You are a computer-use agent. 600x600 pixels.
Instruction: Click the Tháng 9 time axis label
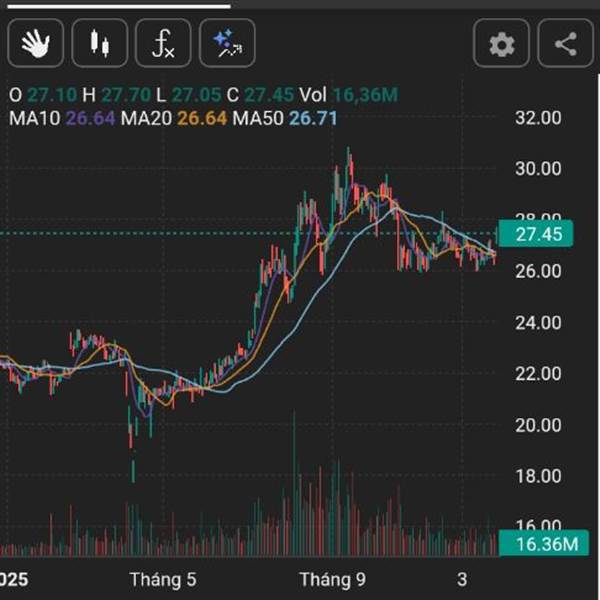(x=333, y=579)
